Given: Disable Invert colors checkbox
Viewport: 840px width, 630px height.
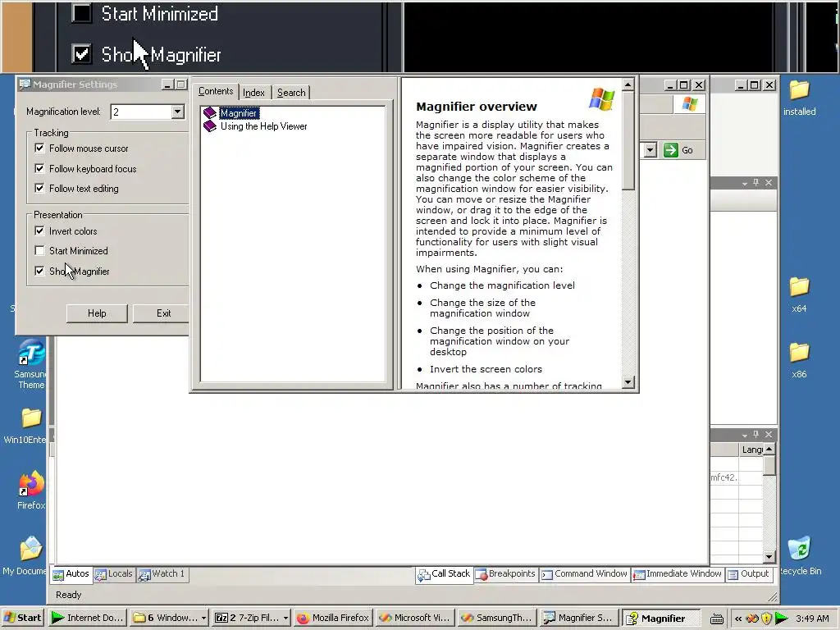Looking at the screenshot, I should tap(39, 231).
